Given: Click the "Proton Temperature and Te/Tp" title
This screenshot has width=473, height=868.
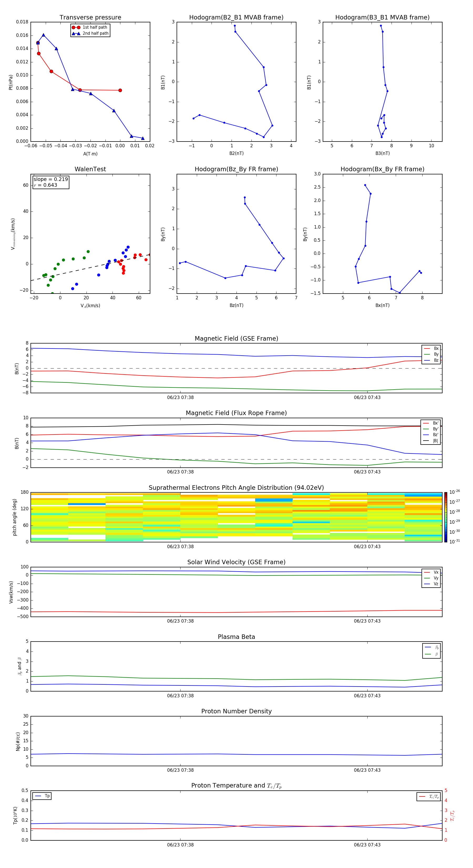Looking at the screenshot, I should 236,786.
